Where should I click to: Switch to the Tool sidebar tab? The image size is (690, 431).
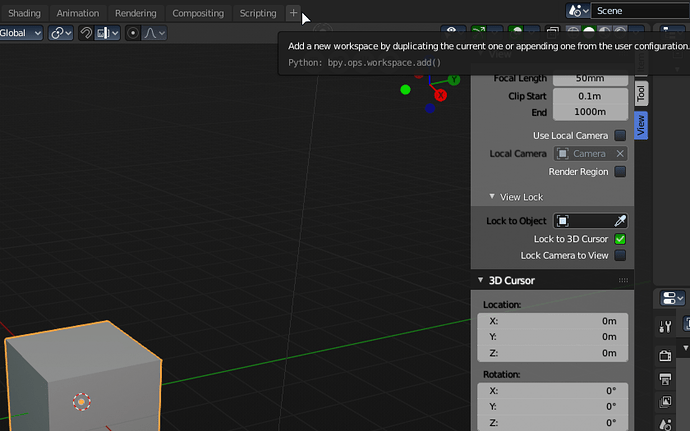pos(641,93)
